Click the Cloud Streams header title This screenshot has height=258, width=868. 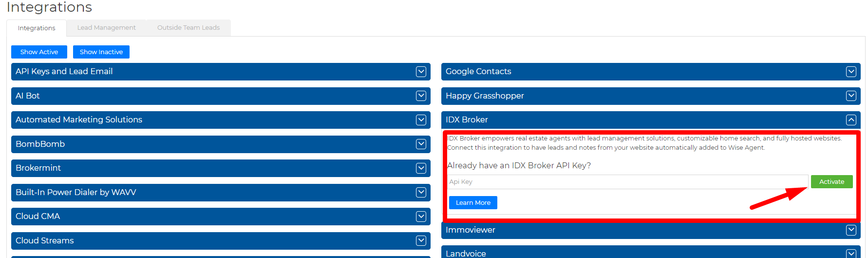coord(45,240)
